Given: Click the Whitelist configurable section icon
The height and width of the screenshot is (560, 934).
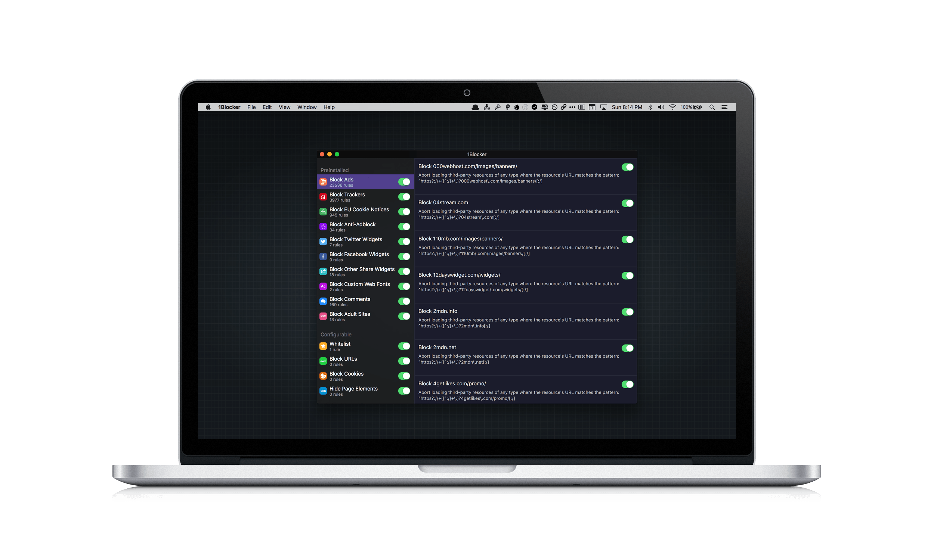Looking at the screenshot, I should click(x=323, y=345).
